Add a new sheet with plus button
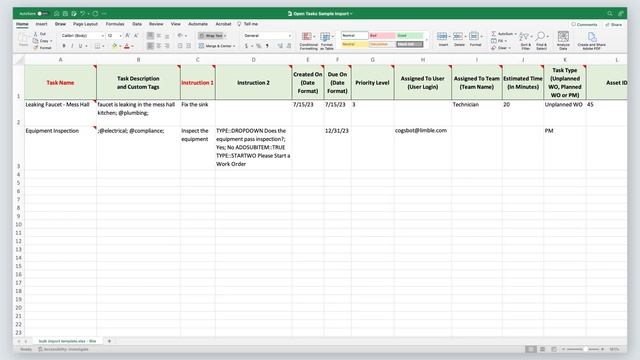Viewport: 640px width, 360px height. 109,341
